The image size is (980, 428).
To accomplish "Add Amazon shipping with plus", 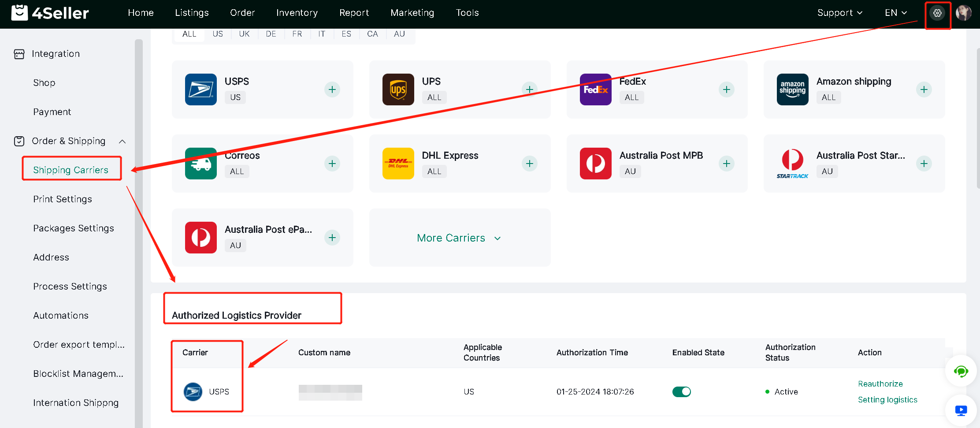I will pyautogui.click(x=924, y=89).
